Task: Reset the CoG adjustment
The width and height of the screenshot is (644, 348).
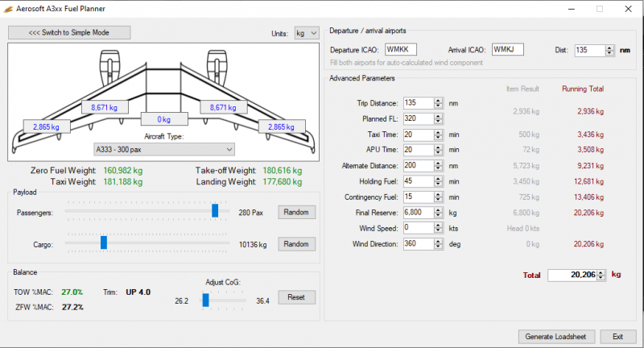Action: click(x=296, y=297)
